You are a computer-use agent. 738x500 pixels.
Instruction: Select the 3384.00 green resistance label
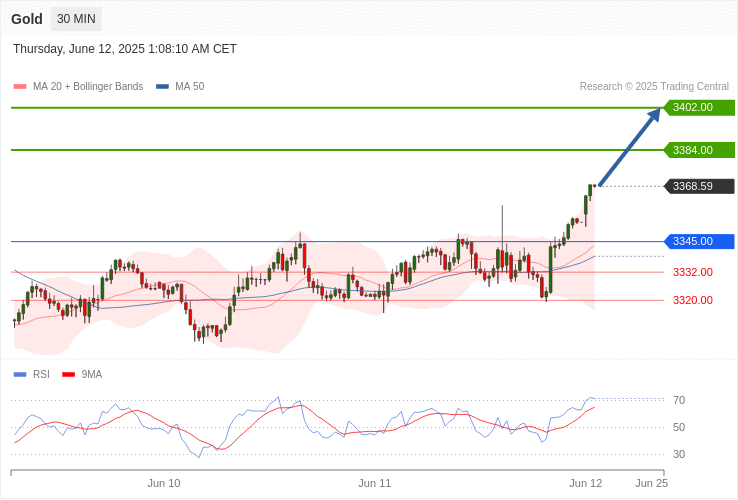pyautogui.click(x=699, y=150)
